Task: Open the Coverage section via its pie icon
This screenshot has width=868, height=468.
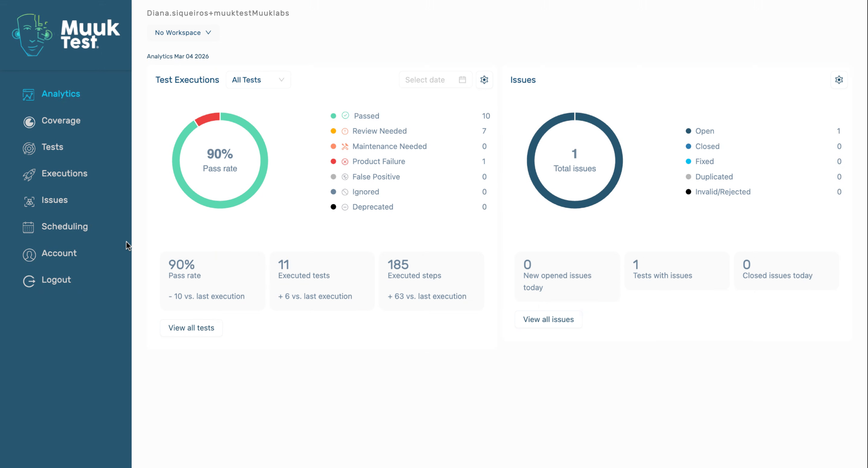Action: (x=28, y=122)
